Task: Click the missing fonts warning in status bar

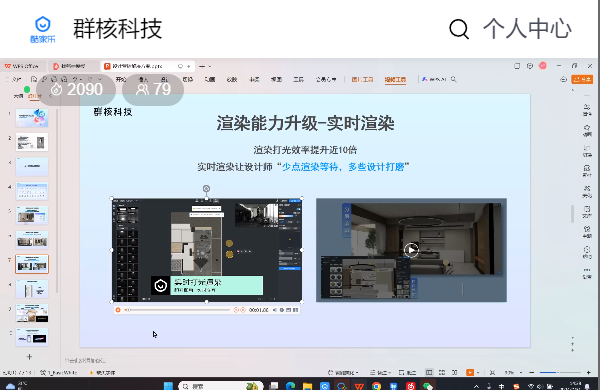Action: click(102, 372)
